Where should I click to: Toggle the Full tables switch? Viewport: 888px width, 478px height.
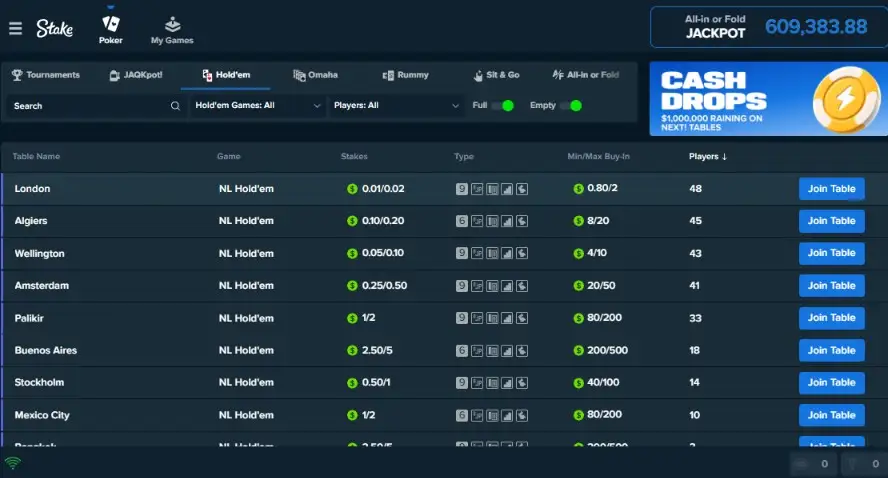503,105
